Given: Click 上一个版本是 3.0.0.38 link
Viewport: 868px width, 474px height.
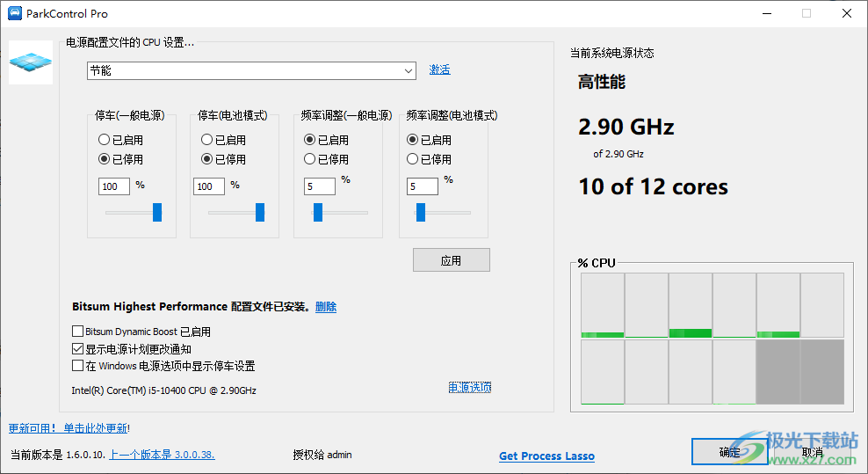Looking at the screenshot, I should tap(163, 455).
